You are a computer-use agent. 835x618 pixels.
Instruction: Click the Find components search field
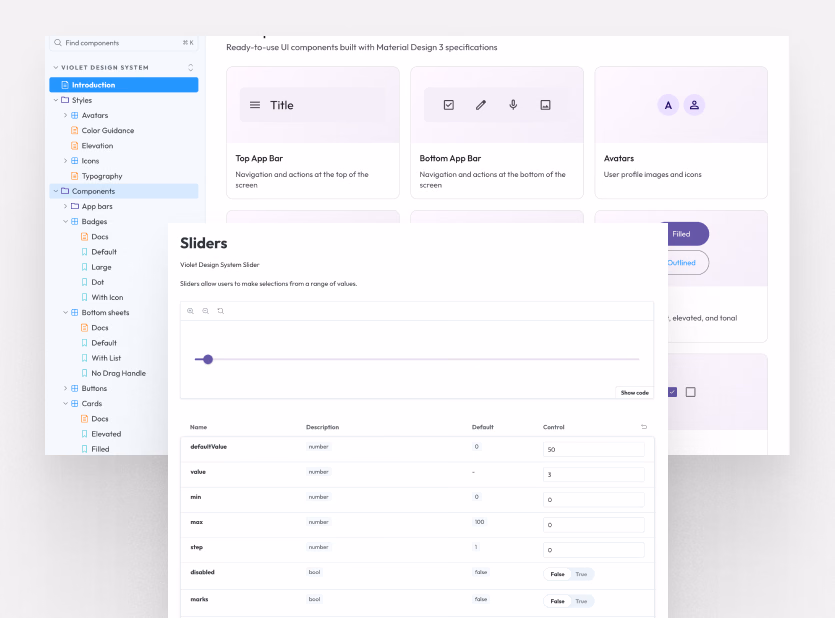pyautogui.click(x=124, y=43)
